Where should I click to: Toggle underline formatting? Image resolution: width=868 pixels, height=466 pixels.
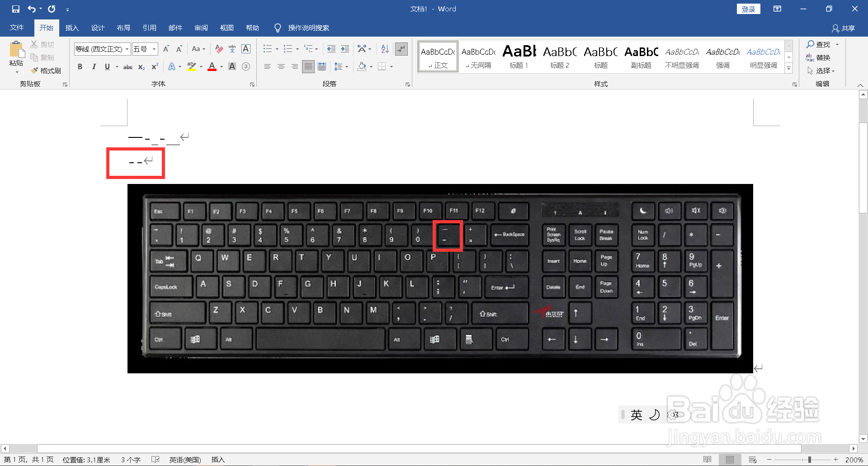pyautogui.click(x=107, y=67)
